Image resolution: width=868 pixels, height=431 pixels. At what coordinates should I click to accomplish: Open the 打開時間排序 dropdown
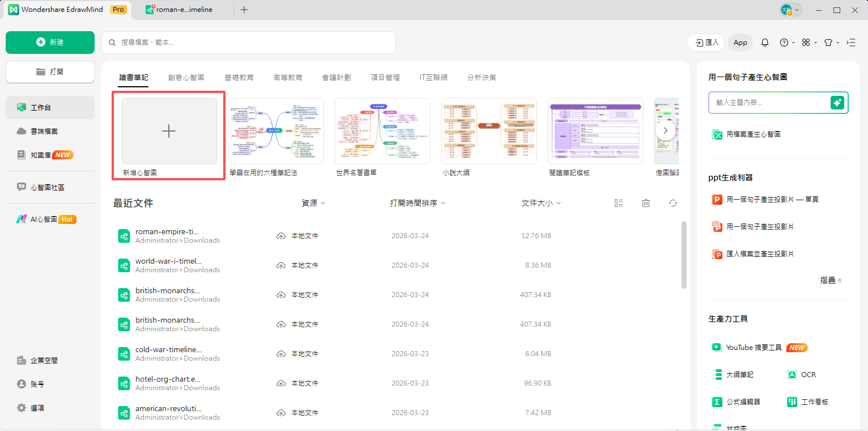click(418, 202)
